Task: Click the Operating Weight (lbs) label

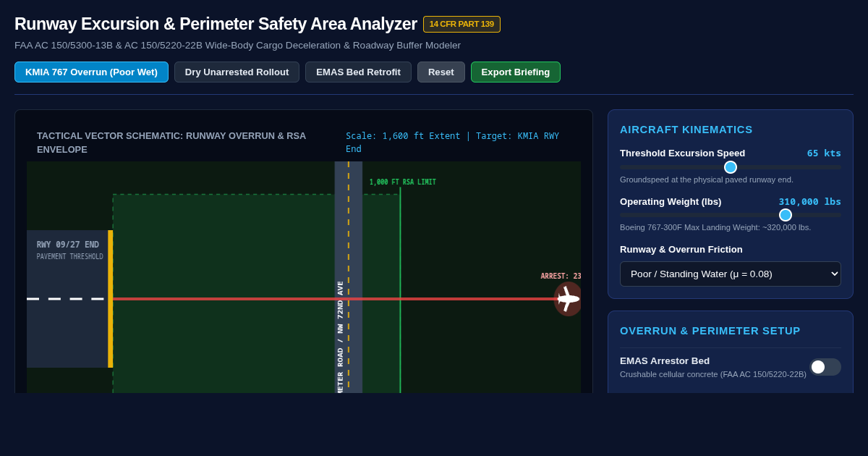Action: coord(671,201)
